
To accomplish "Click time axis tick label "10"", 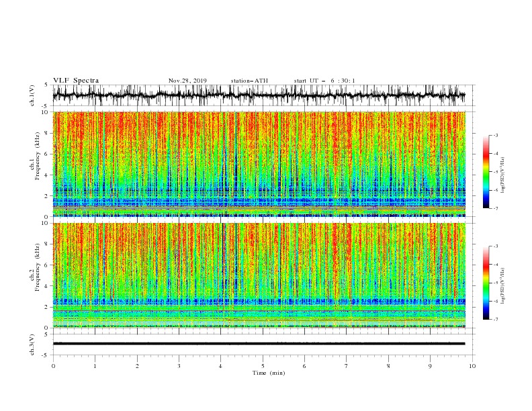I will (472, 366).
